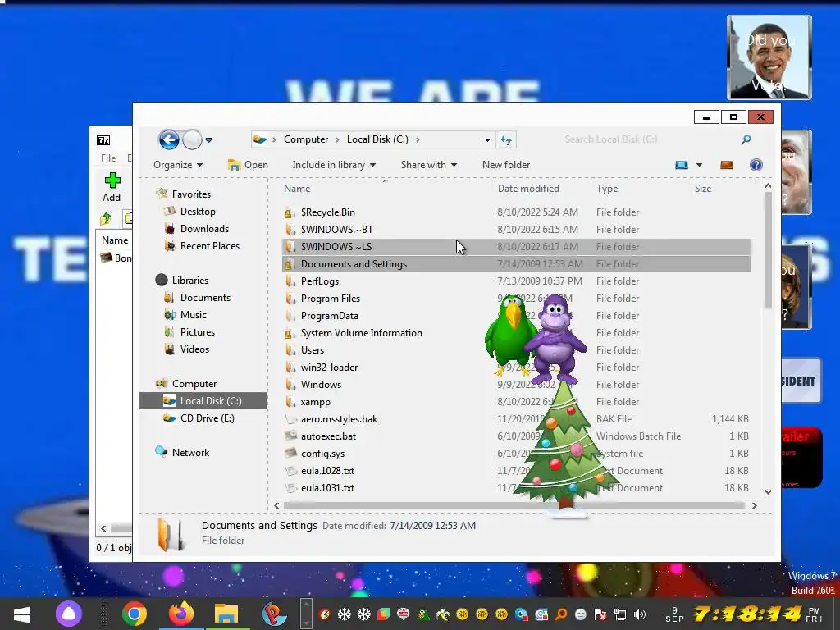The width and height of the screenshot is (840, 630).
Task: Open Firefox from the taskbar
Action: 181,614
